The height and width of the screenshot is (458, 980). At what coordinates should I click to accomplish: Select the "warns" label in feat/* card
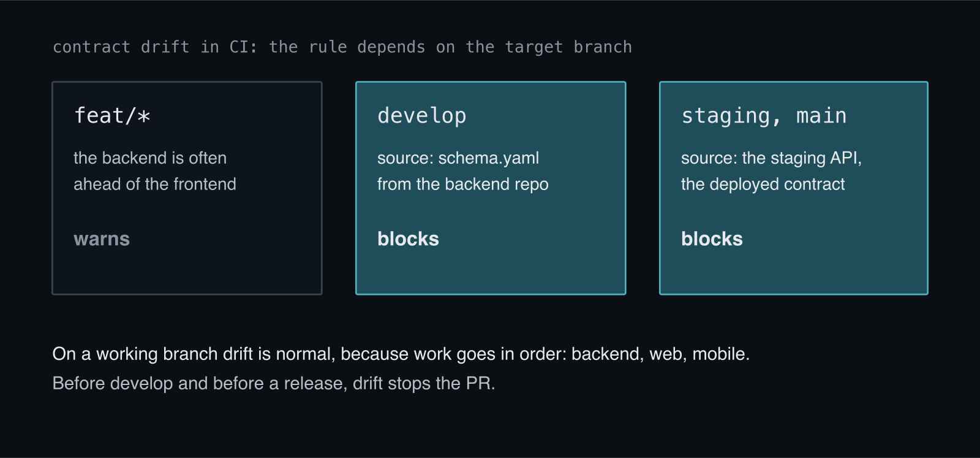pyautogui.click(x=102, y=239)
